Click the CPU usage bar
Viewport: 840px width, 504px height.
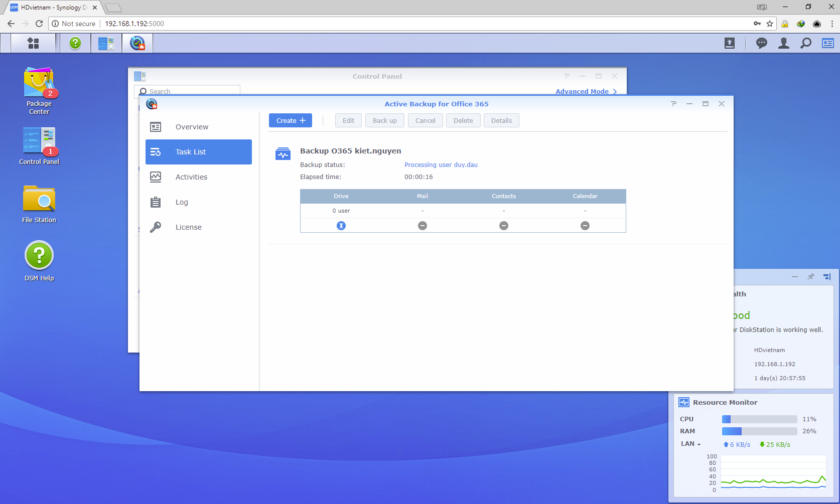[759, 419]
